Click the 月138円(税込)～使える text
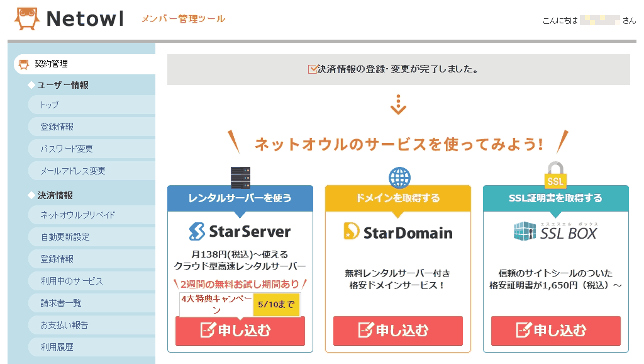The image size is (644, 364). click(x=240, y=254)
